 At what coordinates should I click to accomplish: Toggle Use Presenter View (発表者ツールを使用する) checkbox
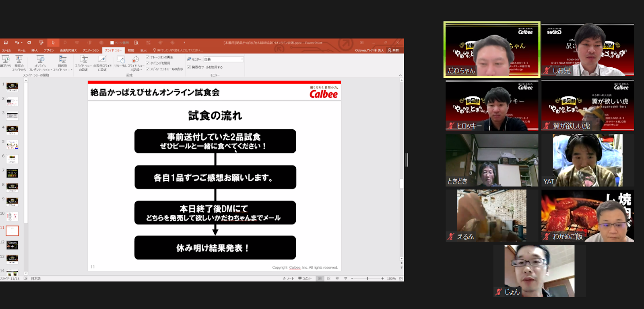[189, 67]
